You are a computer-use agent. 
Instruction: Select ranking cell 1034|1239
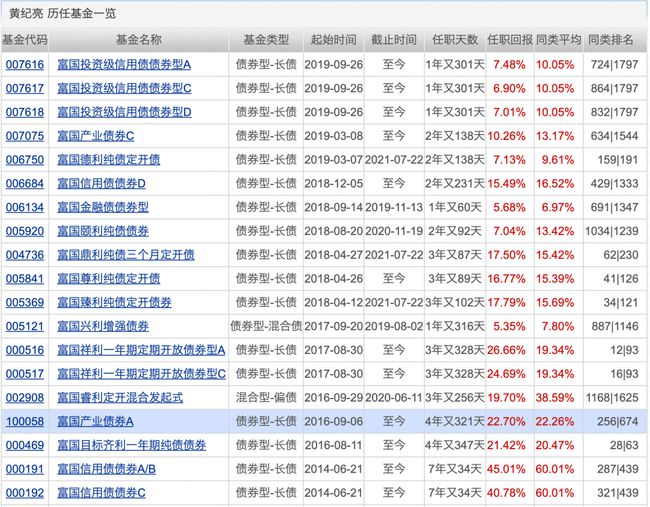pos(611,231)
